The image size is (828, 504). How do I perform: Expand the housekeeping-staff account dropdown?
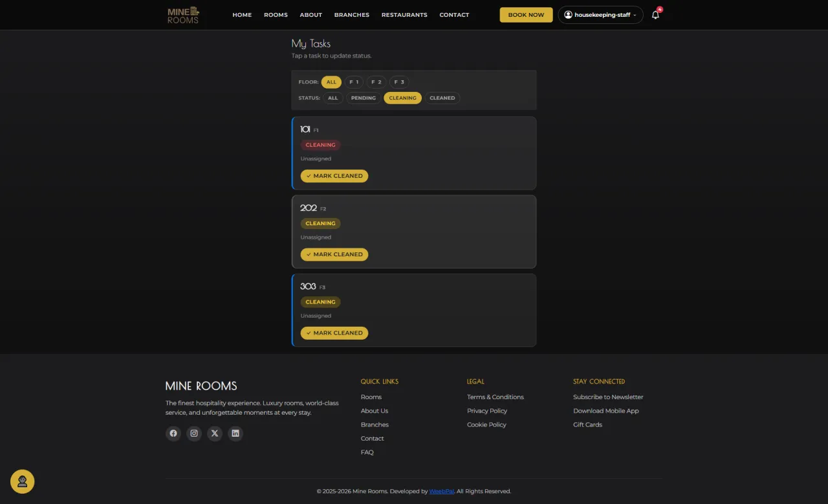[x=600, y=15]
